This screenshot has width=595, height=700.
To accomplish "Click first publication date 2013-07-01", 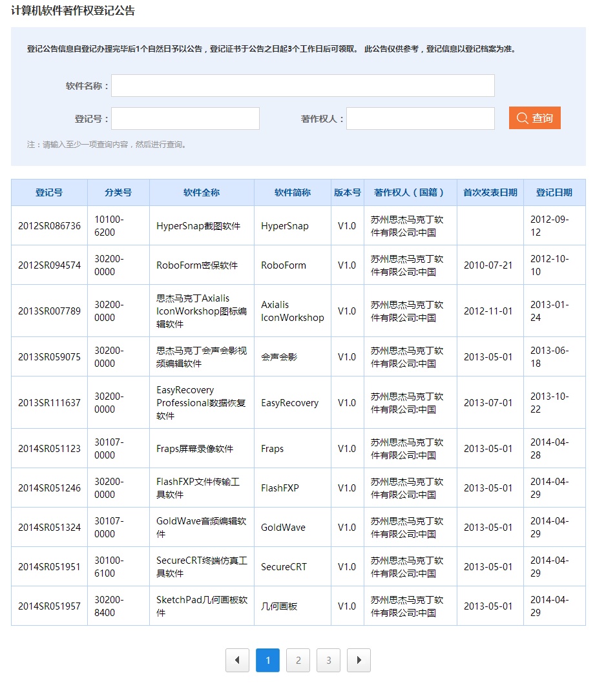I will [488, 403].
